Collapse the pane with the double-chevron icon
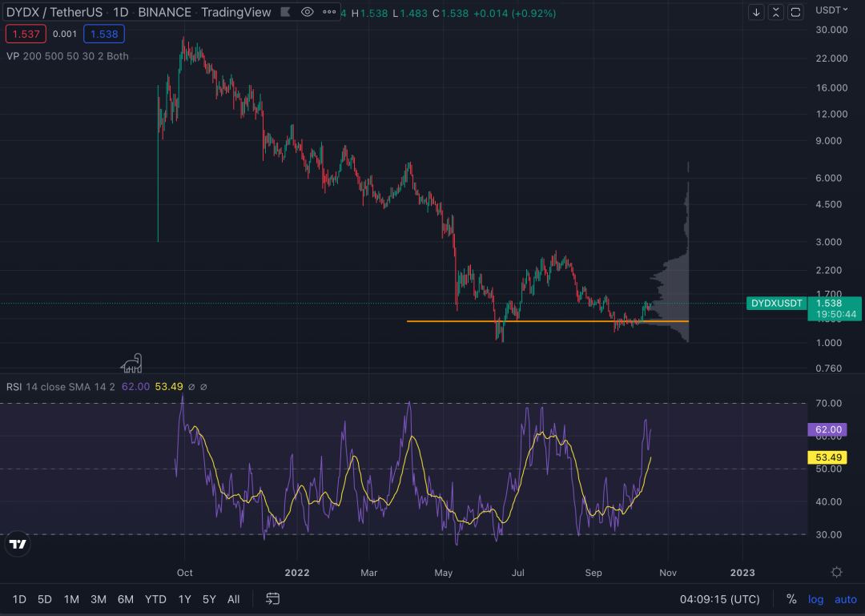Viewport: 865px width, 616px height. click(x=775, y=11)
